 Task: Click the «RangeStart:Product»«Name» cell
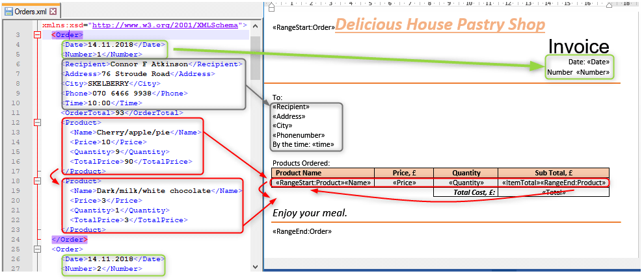point(323,183)
